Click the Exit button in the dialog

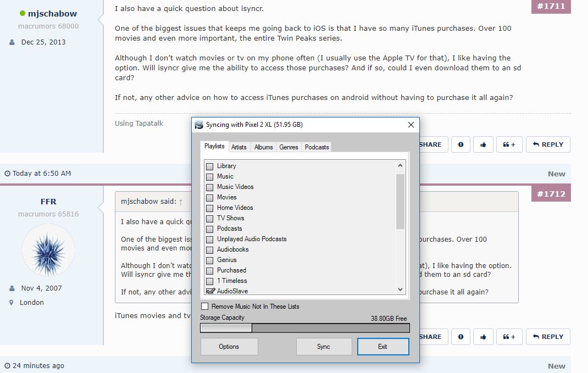[x=383, y=347]
